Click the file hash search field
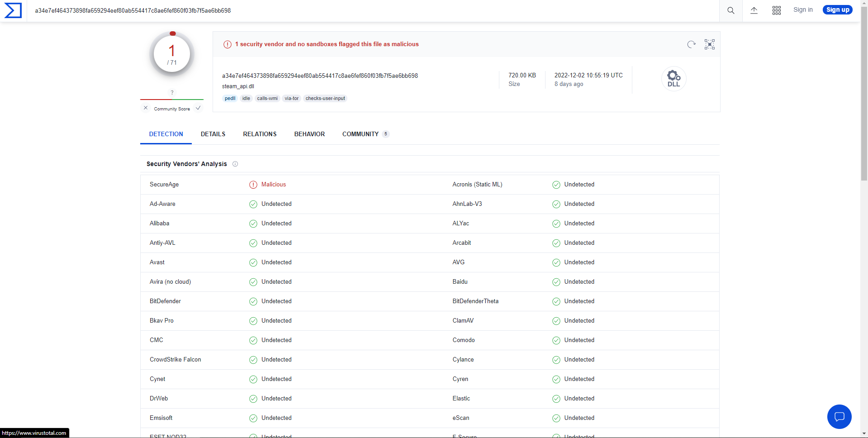Image resolution: width=868 pixels, height=438 pixels. coord(362,10)
